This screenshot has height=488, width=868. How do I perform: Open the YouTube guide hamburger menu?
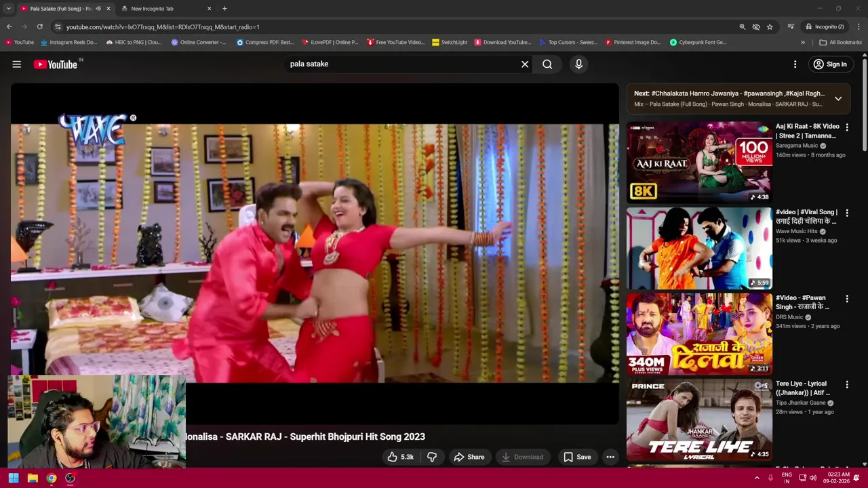[x=17, y=64]
